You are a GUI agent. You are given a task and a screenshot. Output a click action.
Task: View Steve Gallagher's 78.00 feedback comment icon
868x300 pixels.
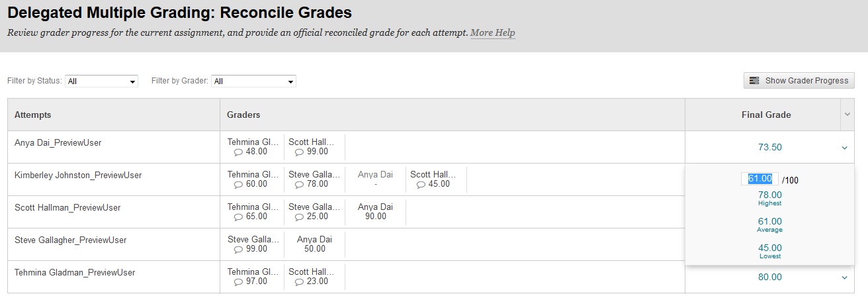click(300, 184)
